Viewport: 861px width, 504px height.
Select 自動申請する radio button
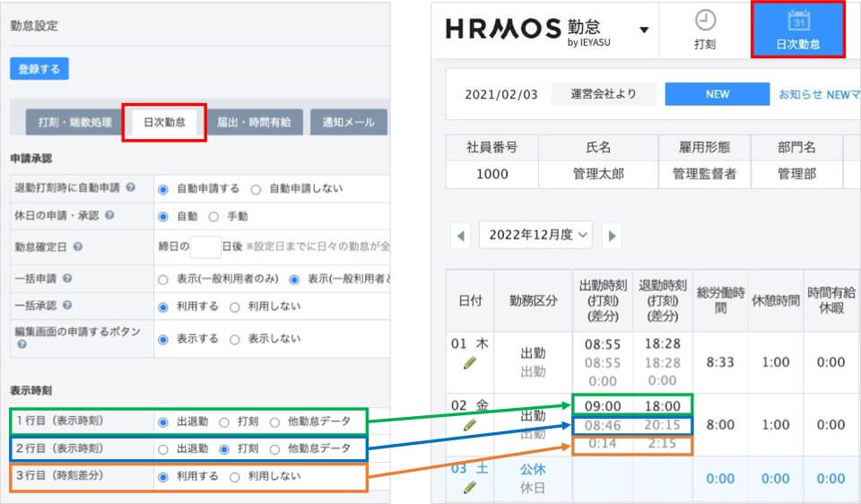pyautogui.click(x=162, y=189)
